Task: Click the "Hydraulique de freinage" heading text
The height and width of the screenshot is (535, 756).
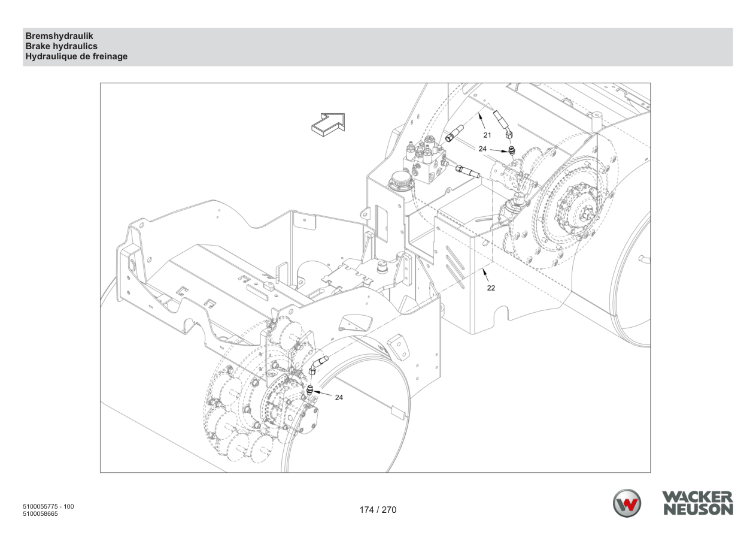Action: (77, 56)
